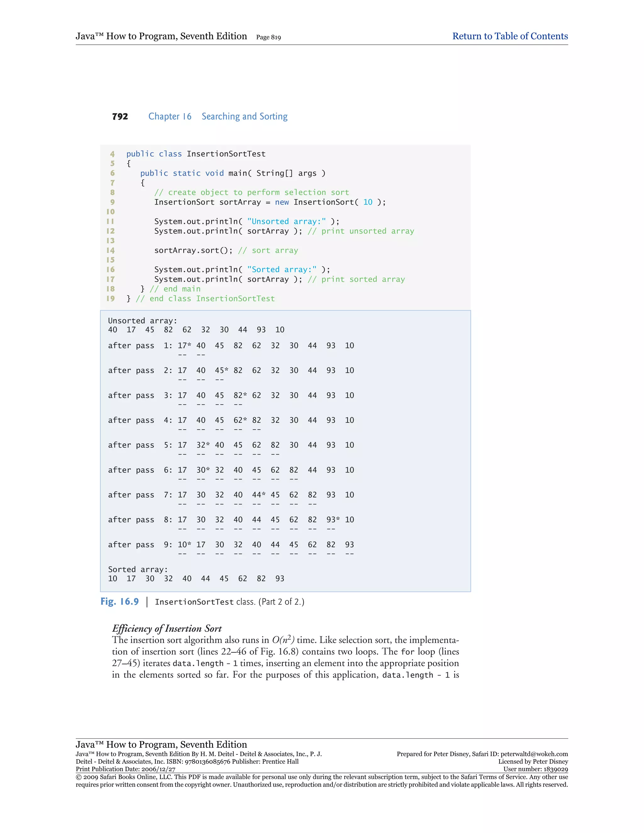Click the page number 792

click(x=120, y=117)
